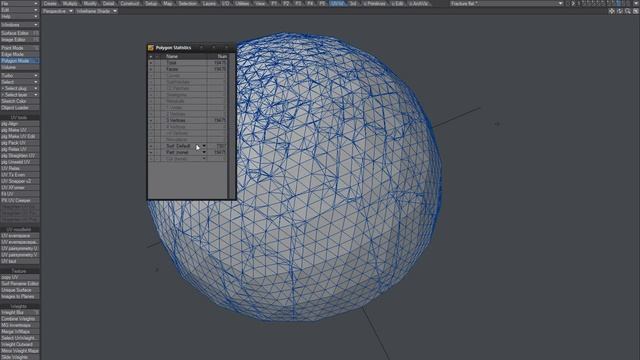Click the Polygon Statistics window title icon

tap(151, 48)
